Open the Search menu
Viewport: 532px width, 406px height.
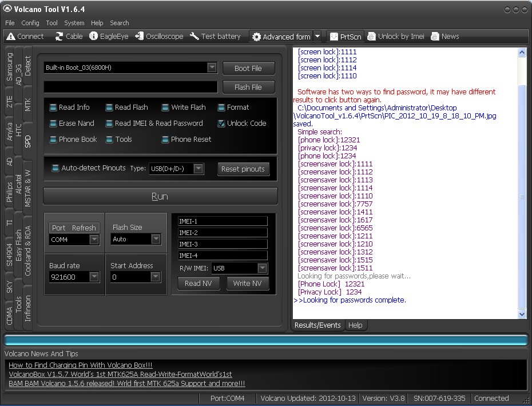pos(119,23)
